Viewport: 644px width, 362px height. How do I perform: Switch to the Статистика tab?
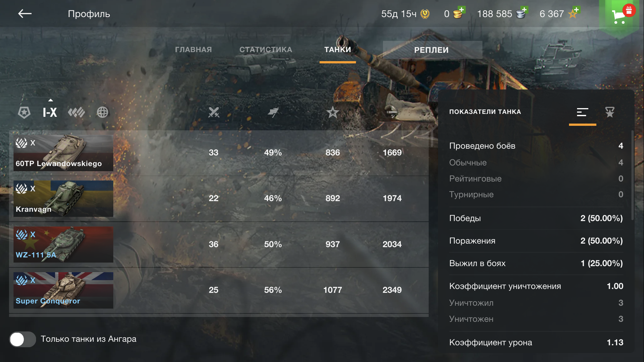tap(266, 50)
